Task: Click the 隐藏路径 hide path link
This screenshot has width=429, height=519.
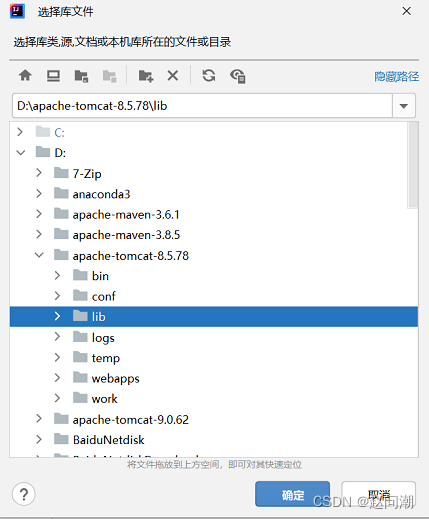Action: 396,77
